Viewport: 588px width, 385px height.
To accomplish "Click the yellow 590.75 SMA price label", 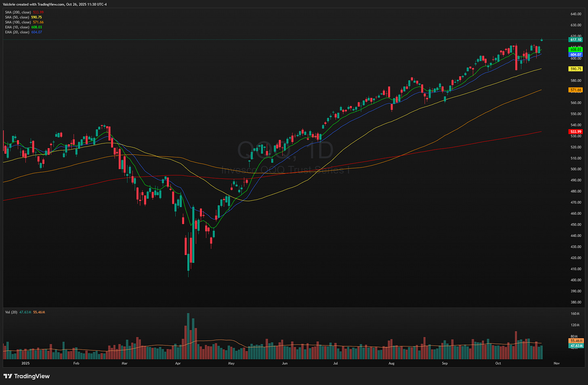I will (575, 69).
